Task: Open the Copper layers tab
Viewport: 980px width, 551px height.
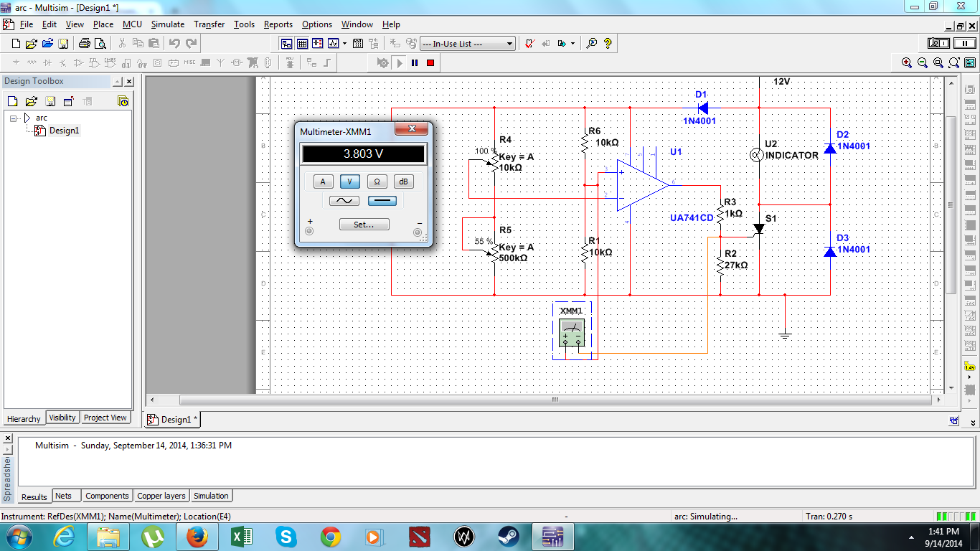Action: 161,496
